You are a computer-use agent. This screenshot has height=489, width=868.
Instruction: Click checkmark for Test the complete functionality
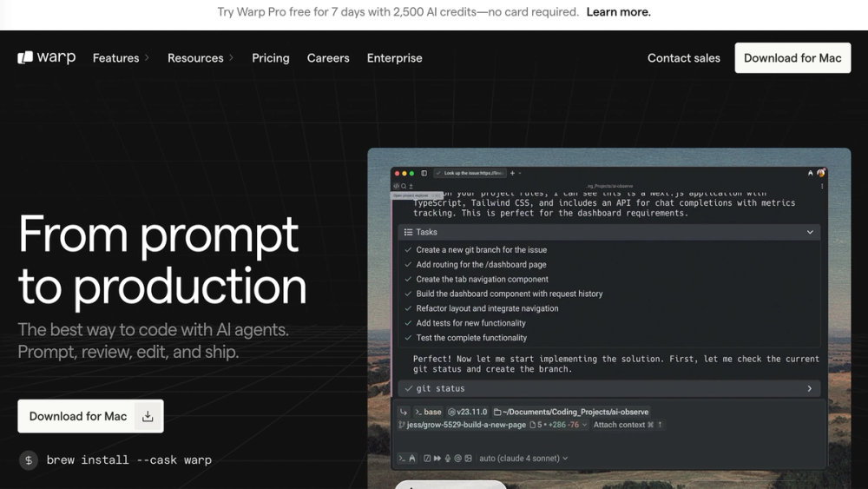coord(408,338)
